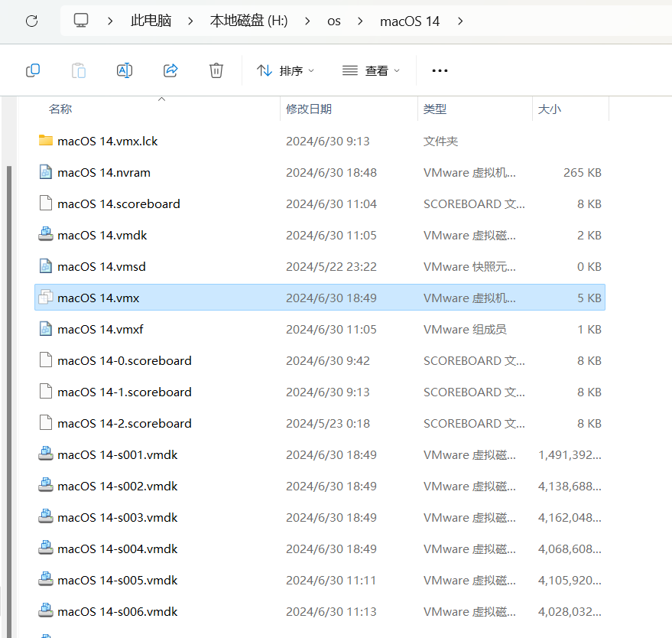Click file icon of macOS 14-2.scoreboard

tap(46, 423)
